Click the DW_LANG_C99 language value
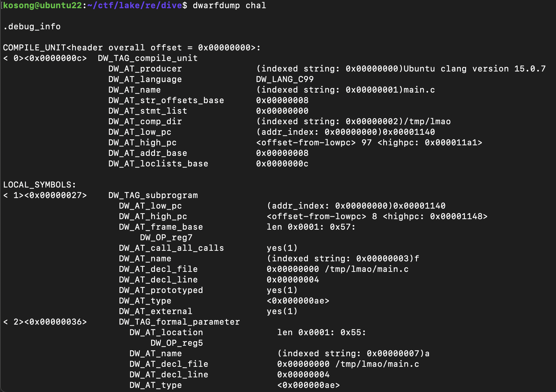The height and width of the screenshot is (392, 556). coord(285,79)
